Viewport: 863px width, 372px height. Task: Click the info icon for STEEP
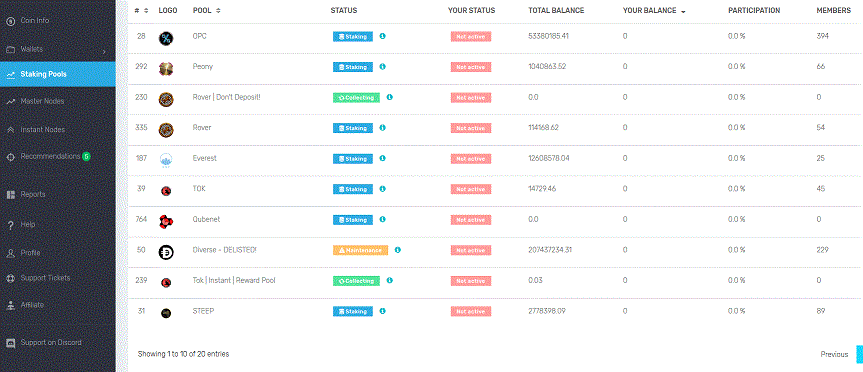(x=383, y=311)
